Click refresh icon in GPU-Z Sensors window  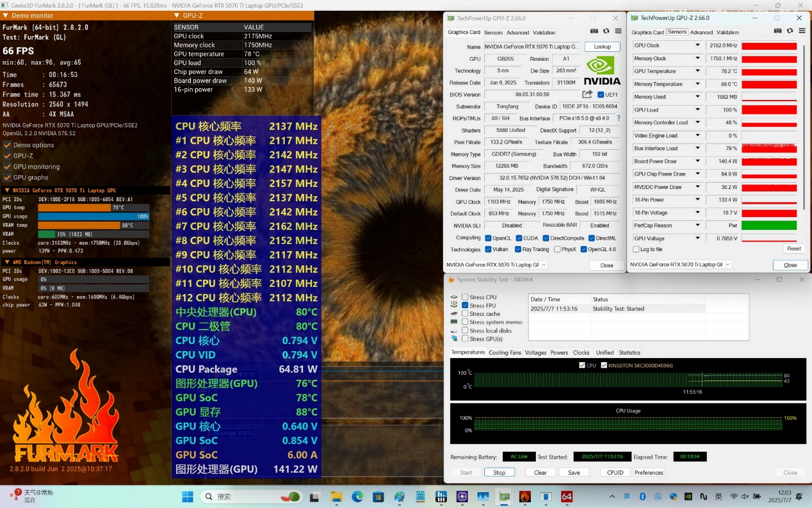point(790,31)
